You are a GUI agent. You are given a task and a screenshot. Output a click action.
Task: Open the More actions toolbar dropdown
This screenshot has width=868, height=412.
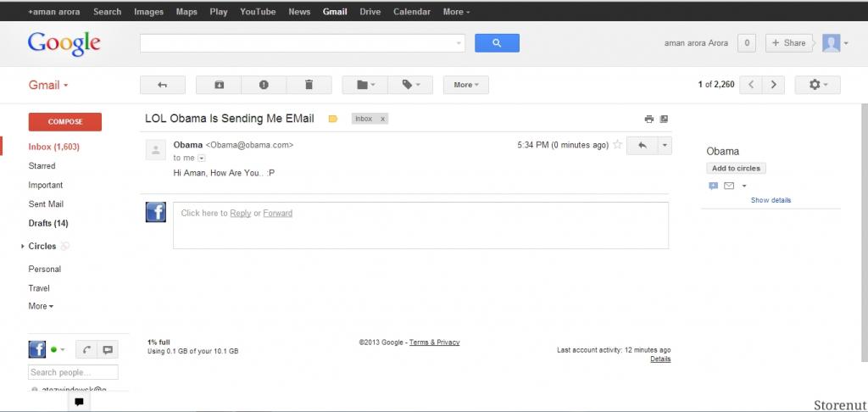[466, 85]
